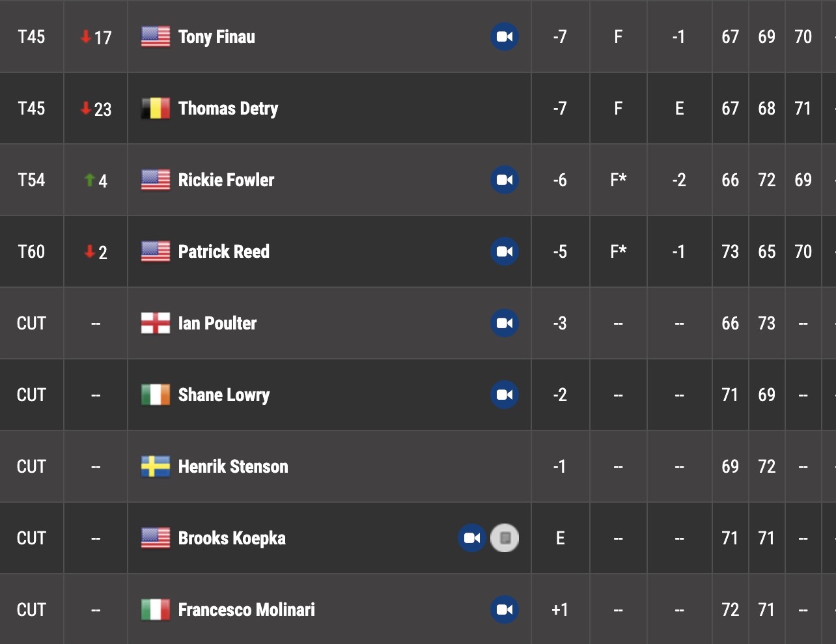Click the USA flag next to Tony Finau

(156, 36)
